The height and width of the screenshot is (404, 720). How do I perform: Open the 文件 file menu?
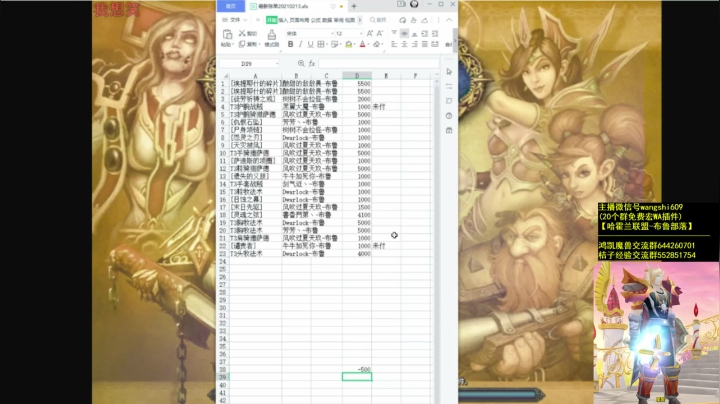click(235, 20)
